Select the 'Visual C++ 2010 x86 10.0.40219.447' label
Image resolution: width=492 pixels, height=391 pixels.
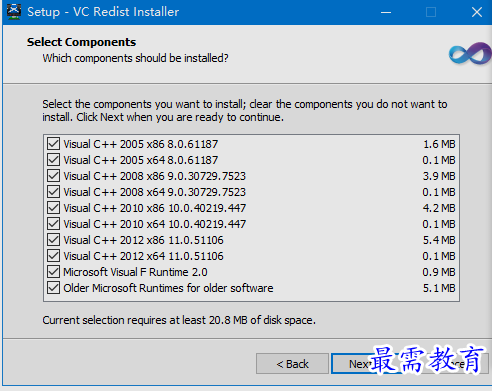coord(155,208)
